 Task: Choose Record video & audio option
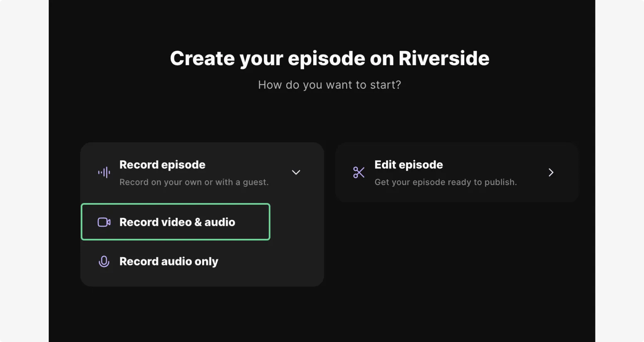click(x=176, y=222)
